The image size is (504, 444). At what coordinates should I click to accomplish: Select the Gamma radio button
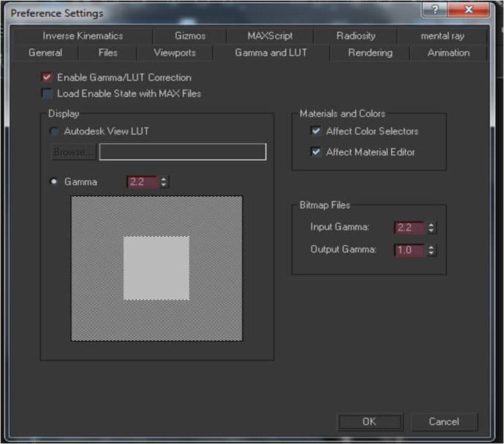(x=53, y=182)
